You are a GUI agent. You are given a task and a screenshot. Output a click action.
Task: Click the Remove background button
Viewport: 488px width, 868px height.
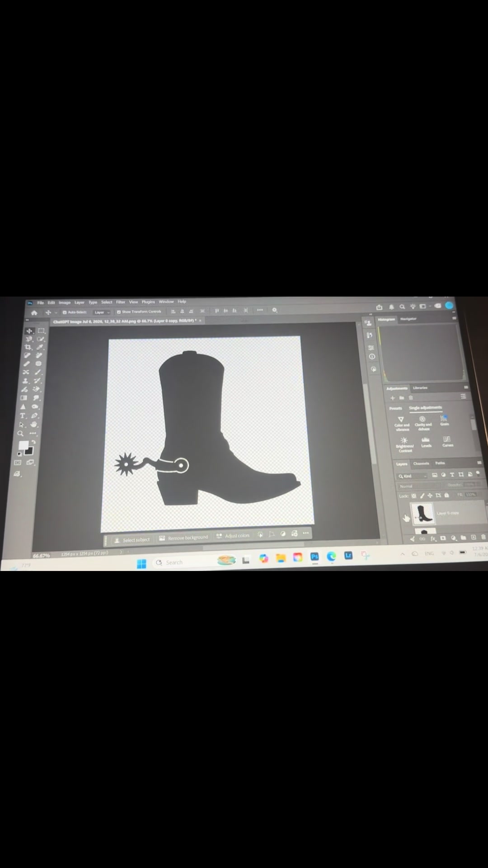183,538
